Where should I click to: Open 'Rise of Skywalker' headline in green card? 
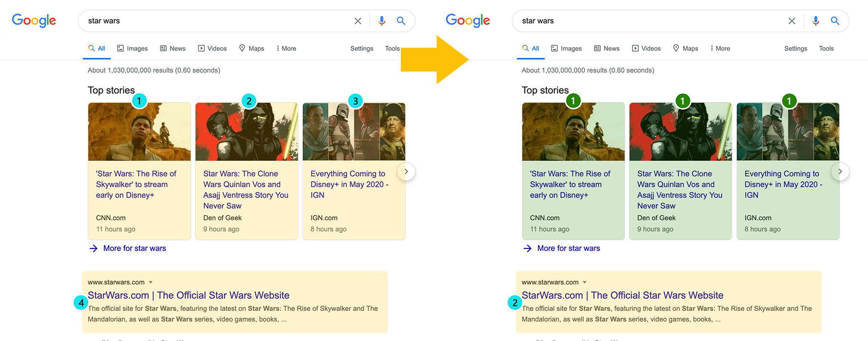coord(570,184)
